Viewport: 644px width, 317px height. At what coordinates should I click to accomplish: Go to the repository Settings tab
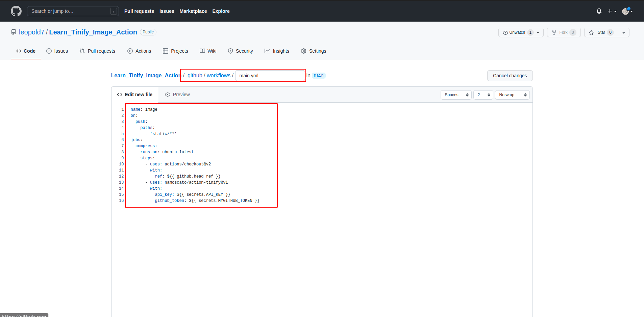[x=313, y=51]
